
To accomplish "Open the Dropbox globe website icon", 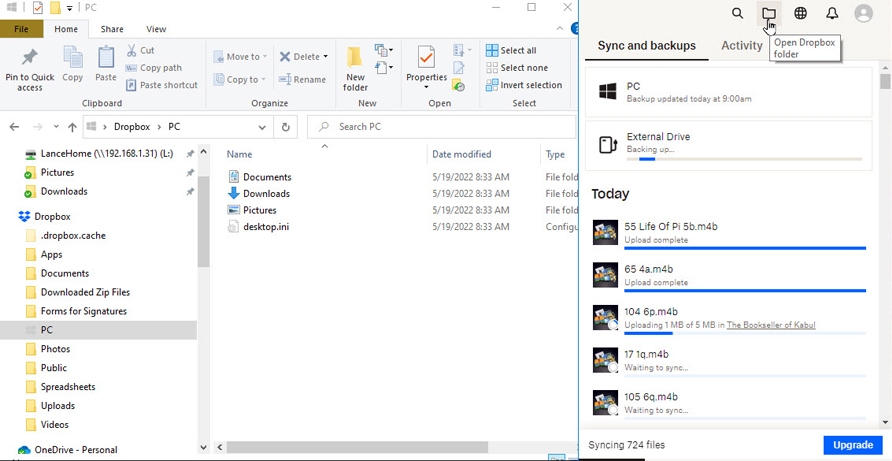I will [x=800, y=13].
